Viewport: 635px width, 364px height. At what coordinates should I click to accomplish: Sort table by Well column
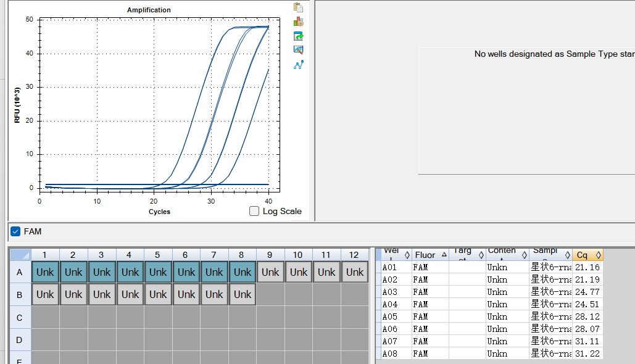(396, 255)
